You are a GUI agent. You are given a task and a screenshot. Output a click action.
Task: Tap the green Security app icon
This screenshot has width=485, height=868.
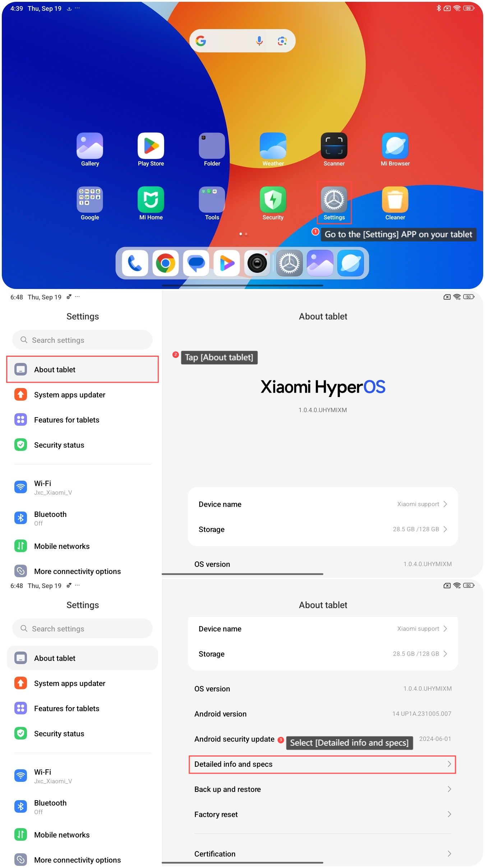(x=273, y=200)
